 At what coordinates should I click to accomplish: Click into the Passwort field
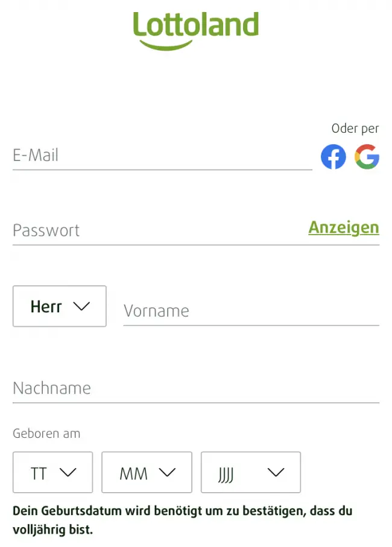pos(157,230)
